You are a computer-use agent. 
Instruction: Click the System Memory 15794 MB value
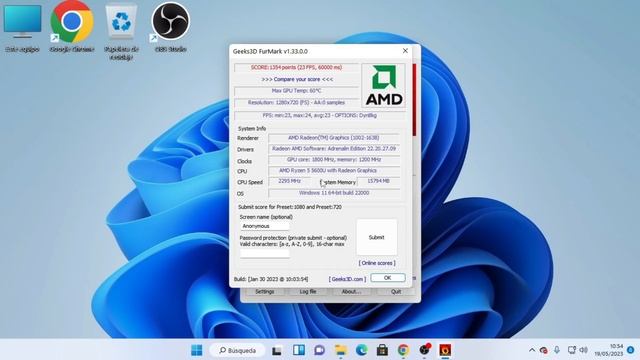378,181
